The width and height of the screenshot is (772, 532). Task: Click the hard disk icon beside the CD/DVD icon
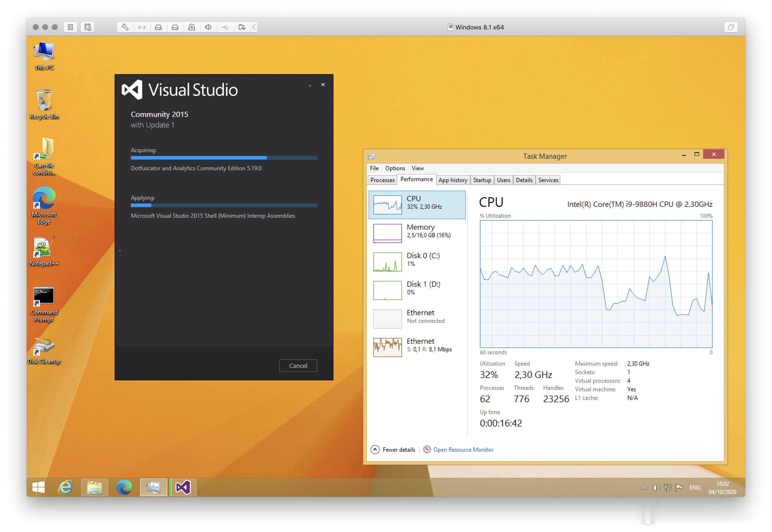pyautogui.click(x=176, y=27)
